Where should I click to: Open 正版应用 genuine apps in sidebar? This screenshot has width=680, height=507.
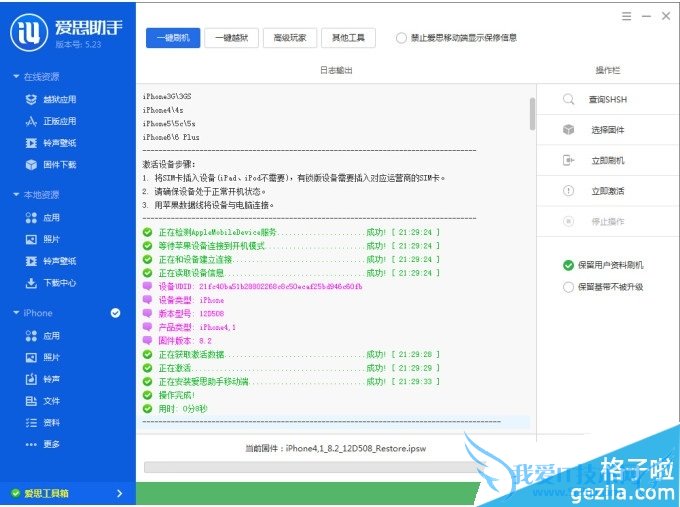coord(51,121)
